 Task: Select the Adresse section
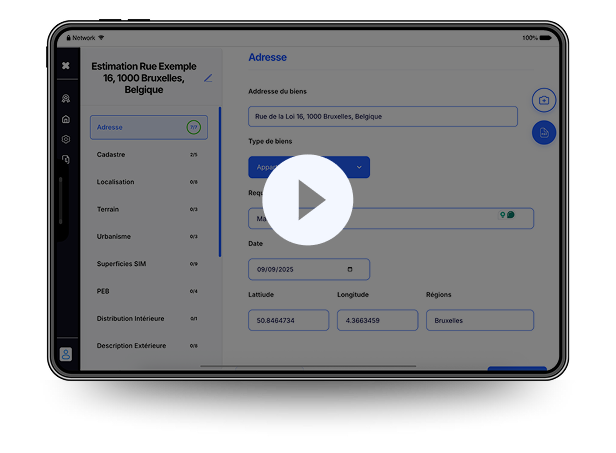click(148, 127)
